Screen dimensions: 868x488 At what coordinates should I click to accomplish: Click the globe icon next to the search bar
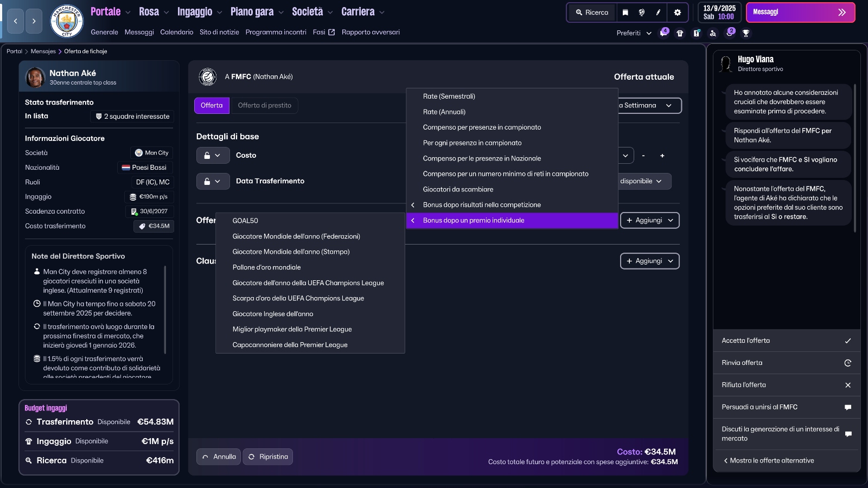[642, 12]
